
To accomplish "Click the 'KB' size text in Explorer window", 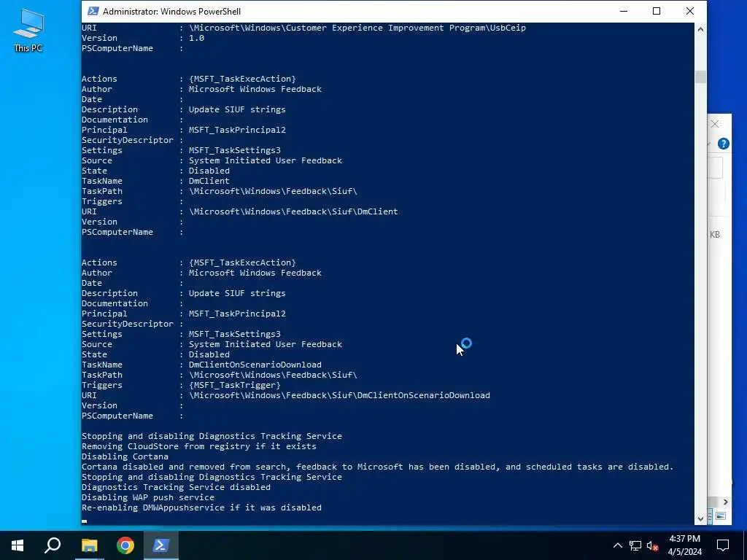I will tap(715, 234).
